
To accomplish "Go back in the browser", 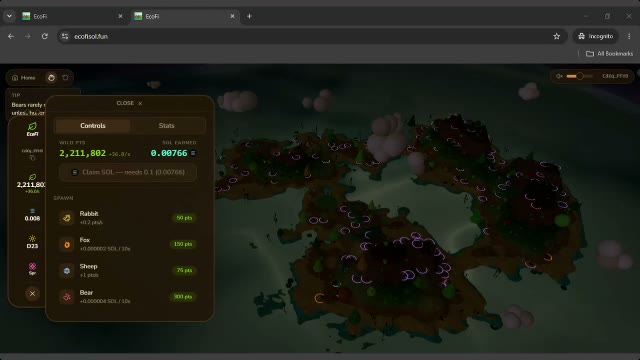I will pos(11,36).
